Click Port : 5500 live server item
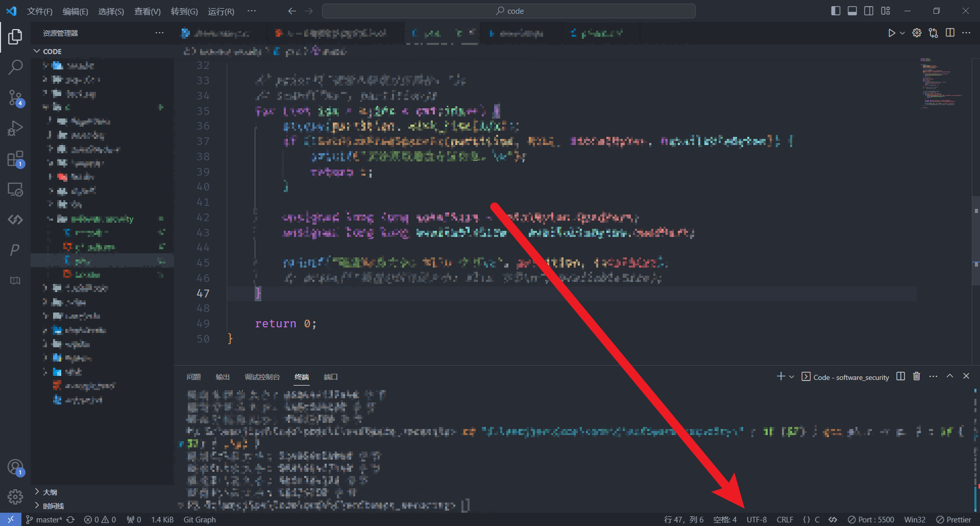980x526 pixels. [x=871, y=519]
